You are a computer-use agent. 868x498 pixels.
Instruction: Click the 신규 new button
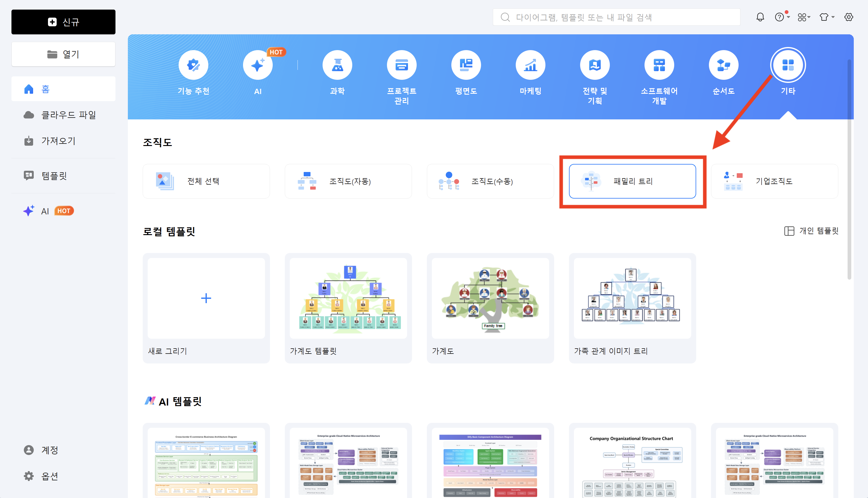click(x=63, y=22)
